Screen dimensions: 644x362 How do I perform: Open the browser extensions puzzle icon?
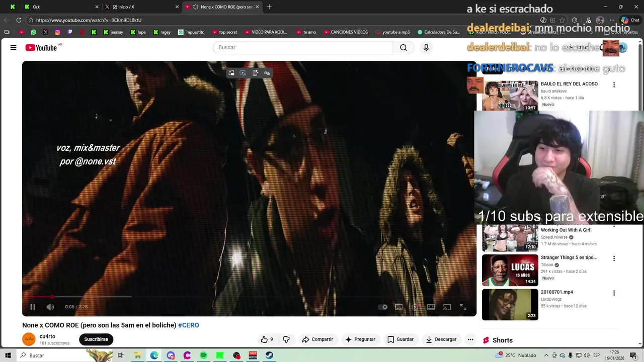click(575, 20)
